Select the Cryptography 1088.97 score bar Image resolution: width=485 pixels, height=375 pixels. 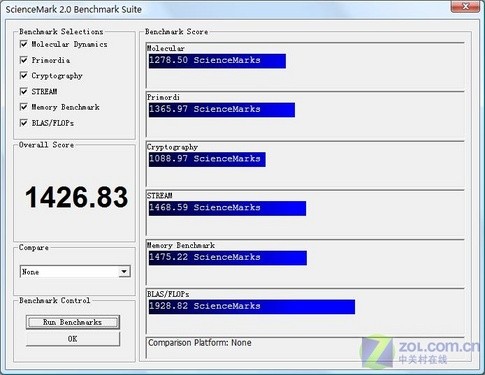point(207,159)
